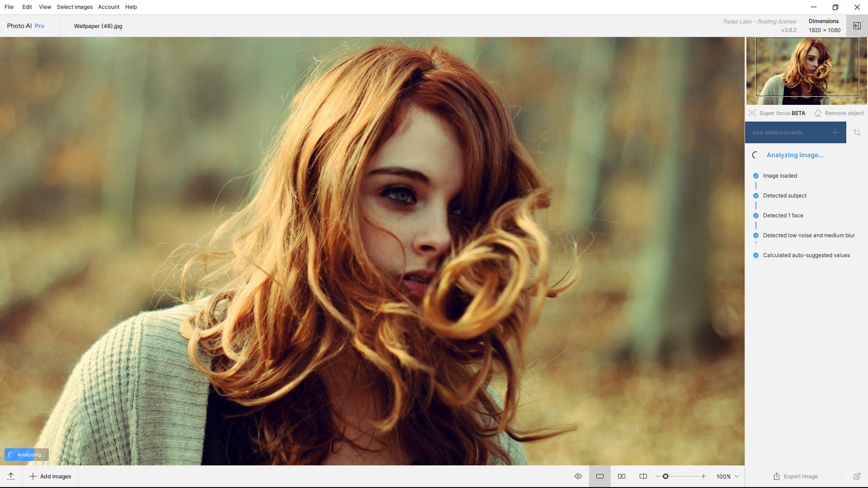This screenshot has height=488, width=868.
Task: Click the Super focus BETA tool
Action: click(x=777, y=113)
